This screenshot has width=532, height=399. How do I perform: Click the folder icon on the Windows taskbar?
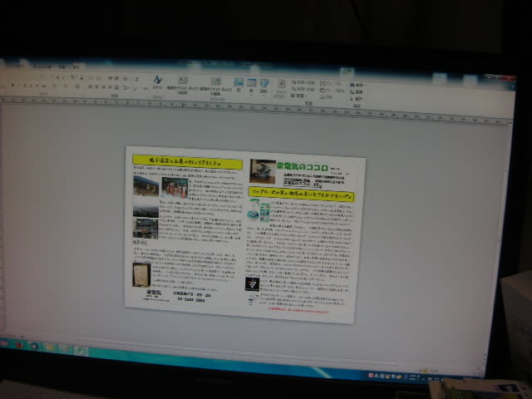pos(50,347)
